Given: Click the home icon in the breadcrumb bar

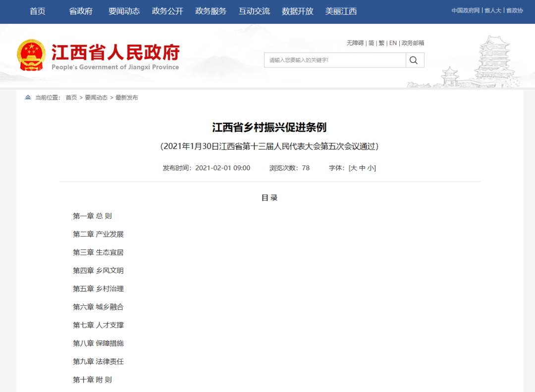Looking at the screenshot, I should [28, 97].
